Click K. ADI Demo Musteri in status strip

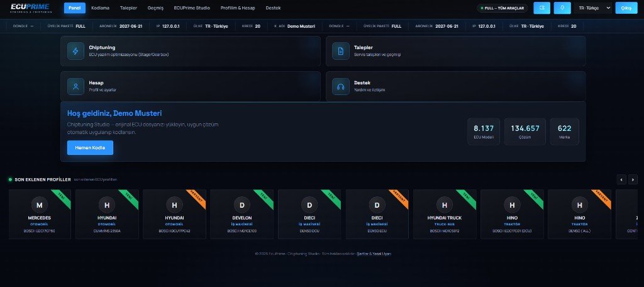pyautogui.click(x=294, y=26)
